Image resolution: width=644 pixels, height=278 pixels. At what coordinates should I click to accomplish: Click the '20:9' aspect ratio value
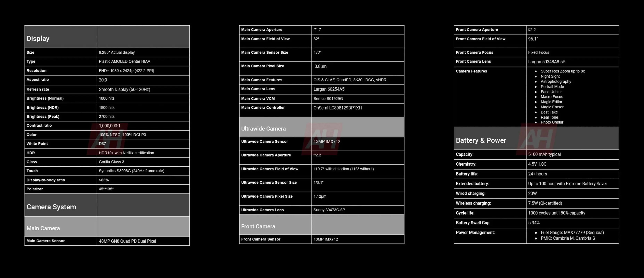click(x=103, y=80)
